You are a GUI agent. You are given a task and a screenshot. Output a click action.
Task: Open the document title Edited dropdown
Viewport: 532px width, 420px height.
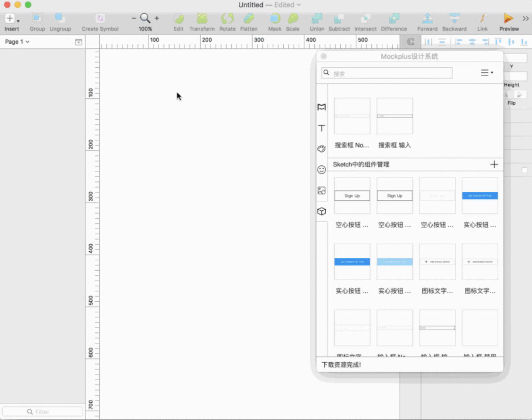coord(287,5)
